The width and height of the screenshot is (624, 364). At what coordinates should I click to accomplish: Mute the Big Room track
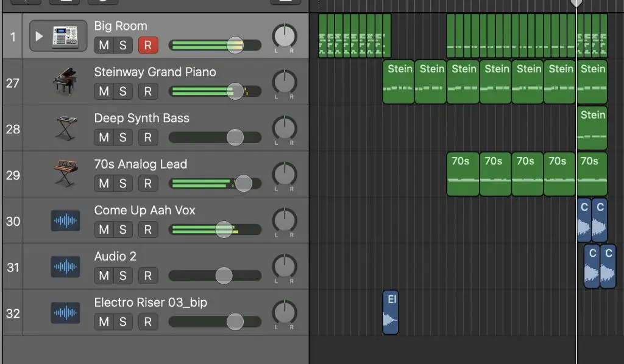pyautogui.click(x=104, y=45)
